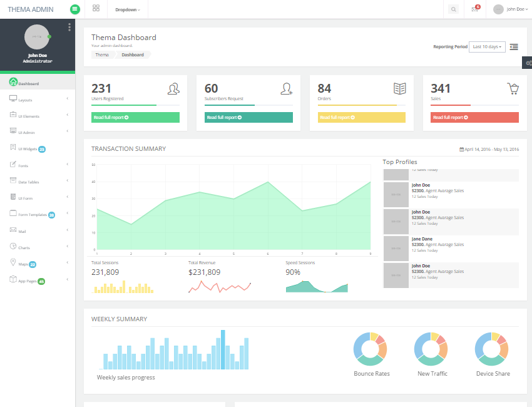Click the Bounce Rates donut chart
Viewport: 532px width, 407px height.
point(371,349)
